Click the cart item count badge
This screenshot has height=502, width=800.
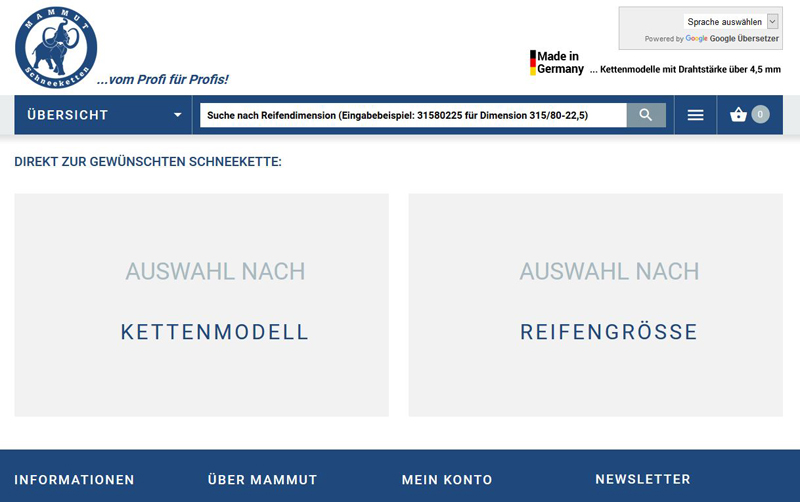click(x=760, y=114)
